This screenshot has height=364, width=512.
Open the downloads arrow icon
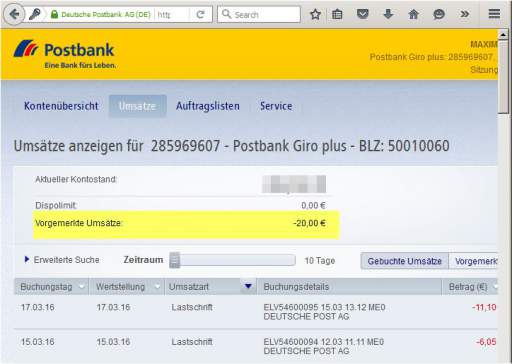388,14
